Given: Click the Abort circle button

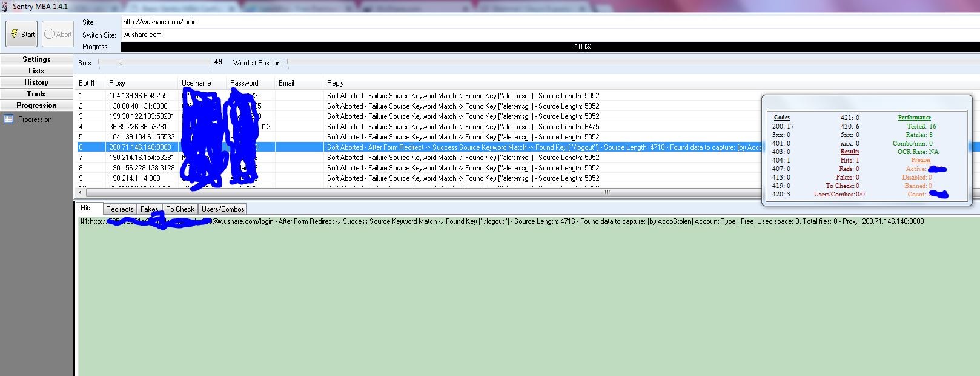Looking at the screenshot, I should (x=58, y=34).
